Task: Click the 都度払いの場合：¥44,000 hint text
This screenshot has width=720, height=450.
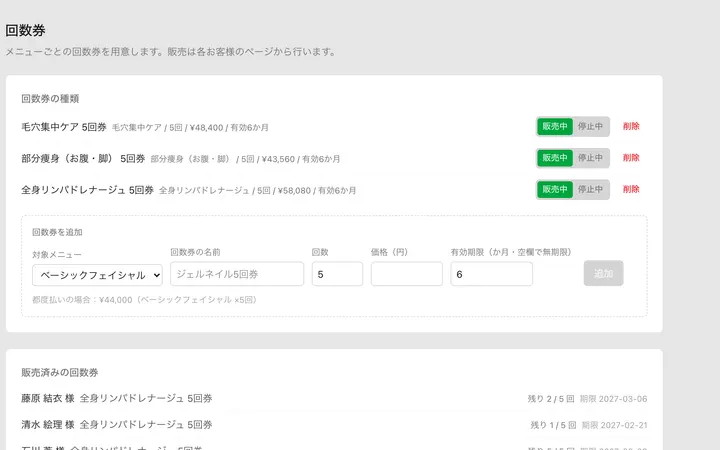Action: [146, 300]
